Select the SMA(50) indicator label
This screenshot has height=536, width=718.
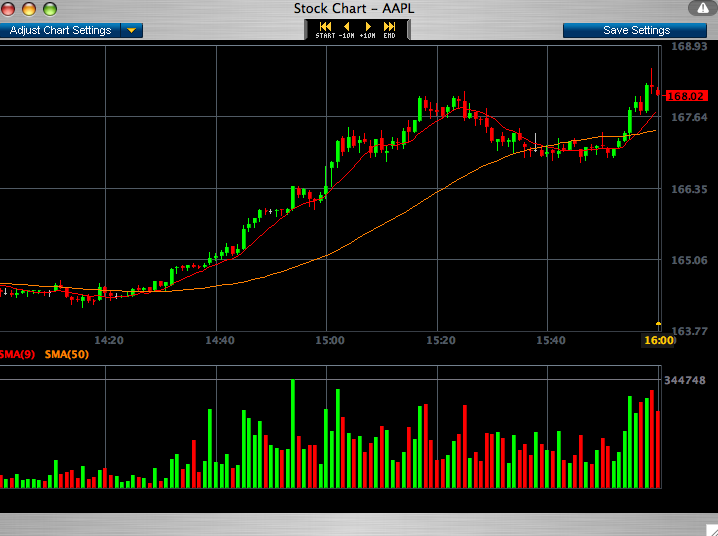(67, 354)
